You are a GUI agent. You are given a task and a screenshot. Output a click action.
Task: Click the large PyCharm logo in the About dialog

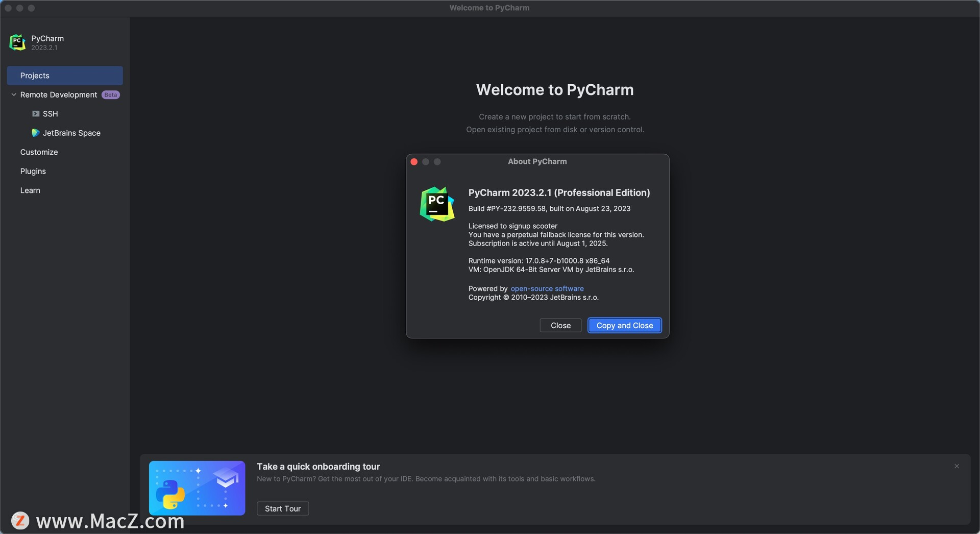(437, 204)
